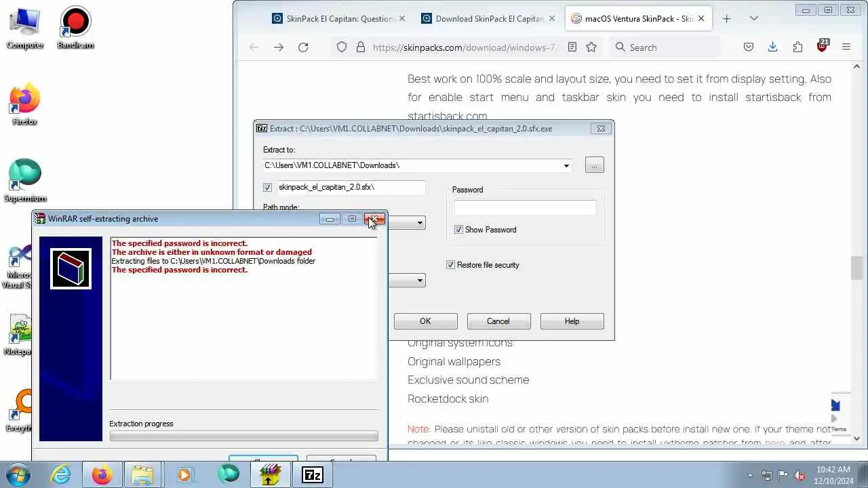Go forward in Firefox history

279,47
